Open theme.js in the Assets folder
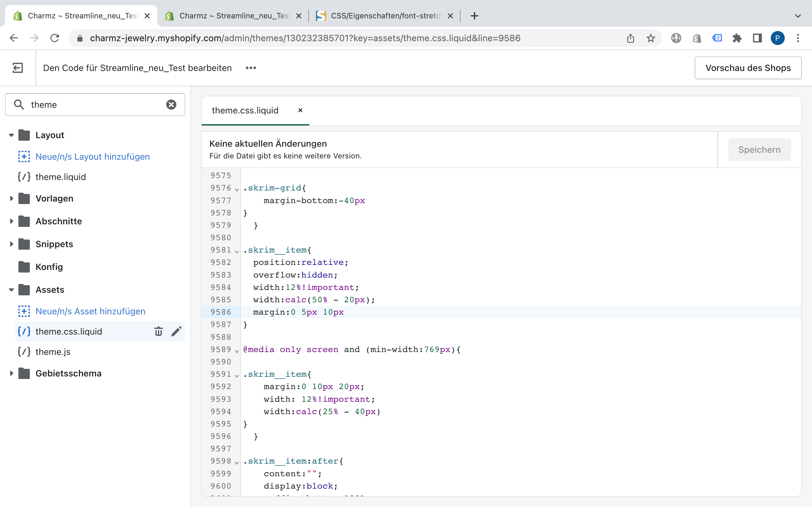This screenshot has width=812, height=507. point(53,352)
